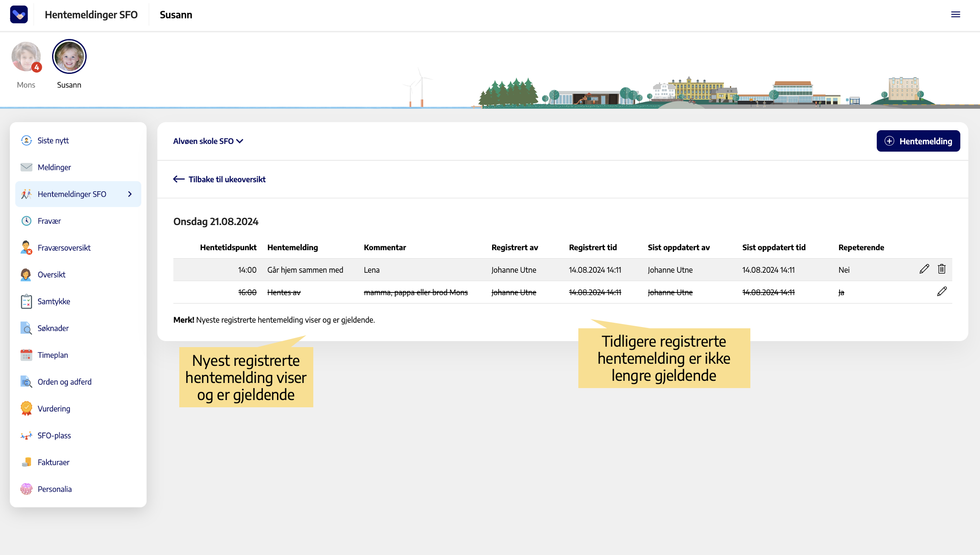Click SFO-plass seesaw icon
Image resolution: width=980 pixels, height=555 pixels.
click(26, 435)
